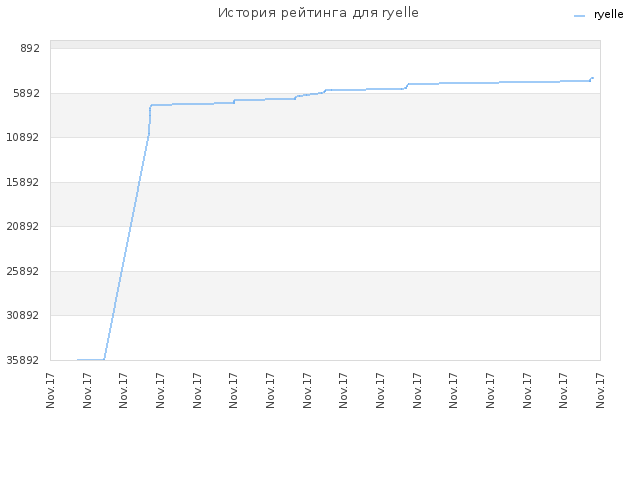Viewport: 640px width, 480px height.
Task: Click the 25892 y-axis label
Action: (23, 271)
